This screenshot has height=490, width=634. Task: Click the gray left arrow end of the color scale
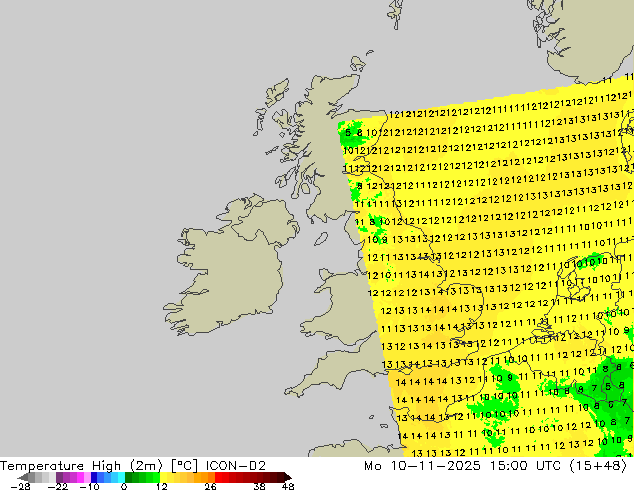point(22,477)
